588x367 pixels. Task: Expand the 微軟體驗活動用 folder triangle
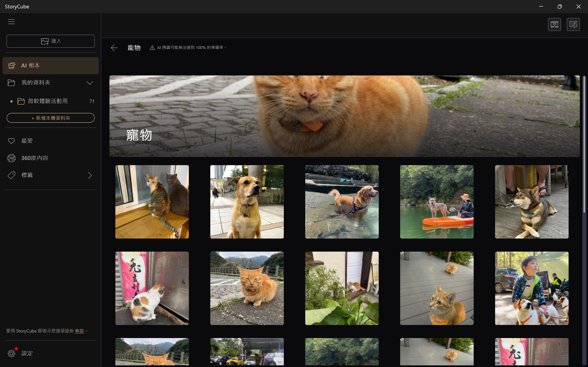click(x=11, y=101)
